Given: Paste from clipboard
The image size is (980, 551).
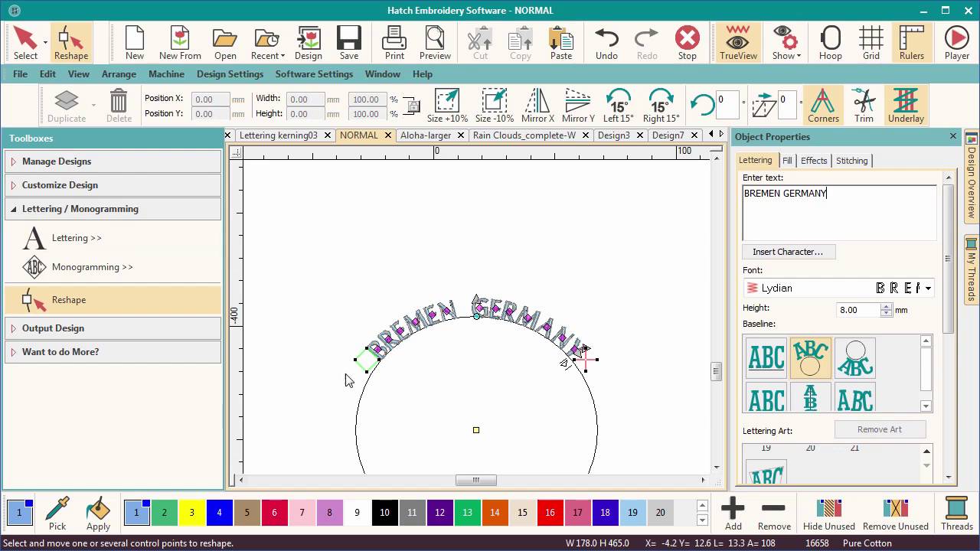Looking at the screenshot, I should click(561, 42).
